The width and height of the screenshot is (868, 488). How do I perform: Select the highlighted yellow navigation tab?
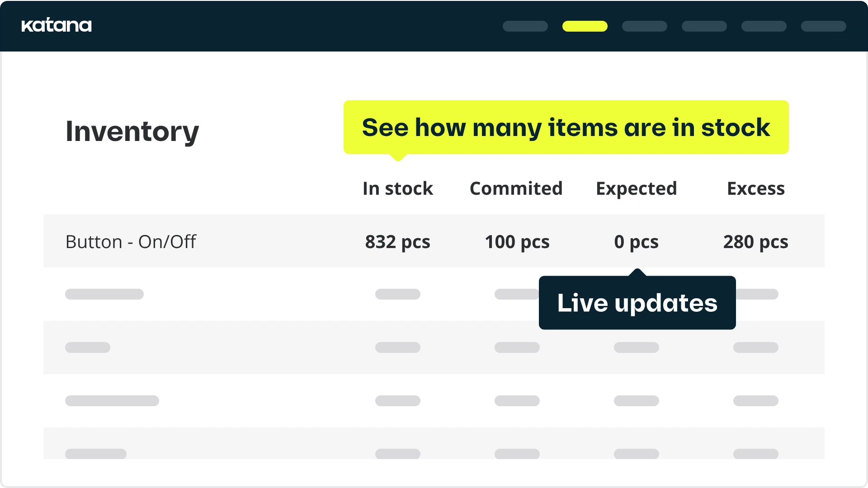[585, 26]
